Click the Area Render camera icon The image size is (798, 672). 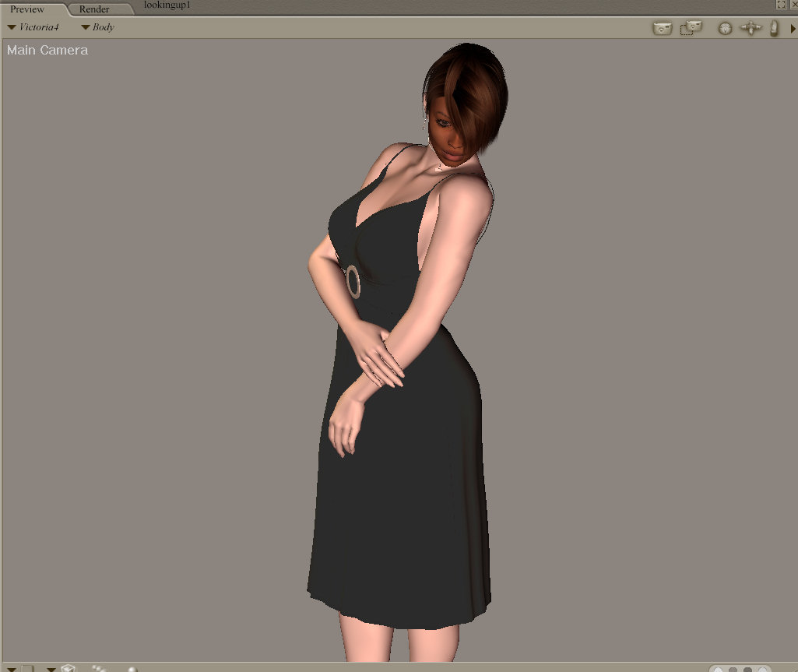point(691,28)
